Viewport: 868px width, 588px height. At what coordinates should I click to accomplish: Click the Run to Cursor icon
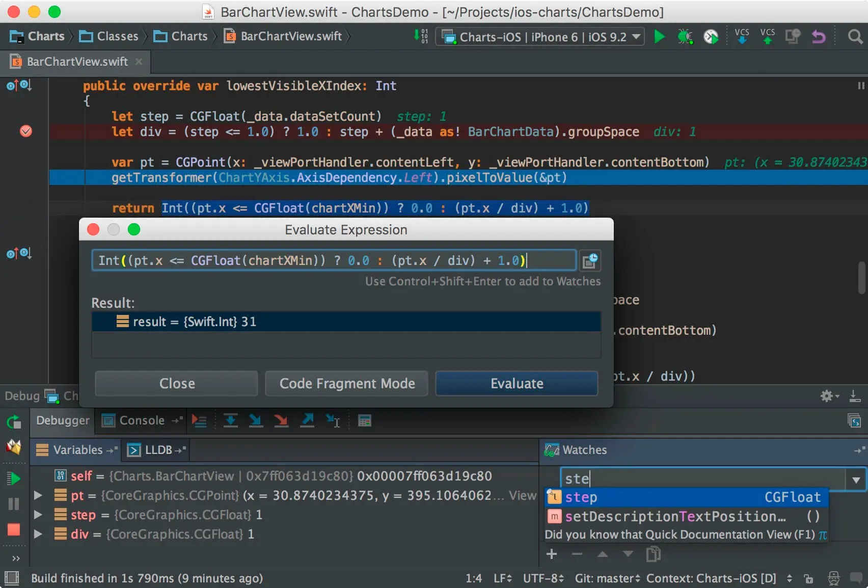pyautogui.click(x=333, y=420)
